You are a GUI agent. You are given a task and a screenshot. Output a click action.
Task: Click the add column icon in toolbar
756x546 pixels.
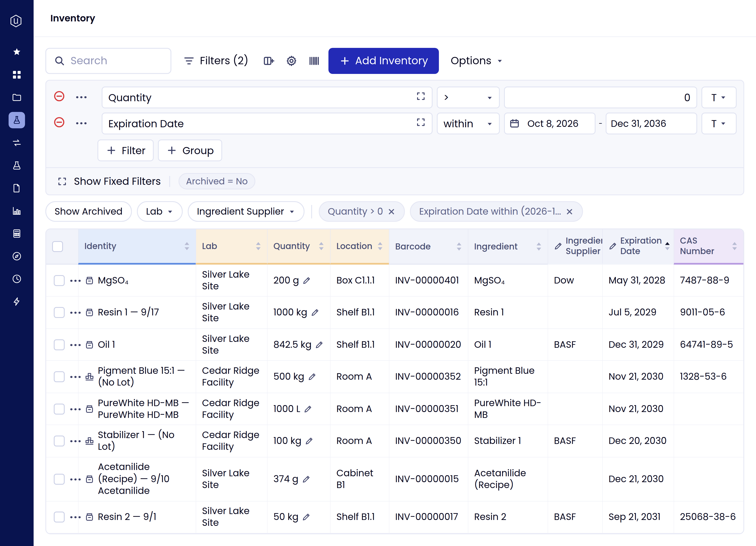pos(269,61)
